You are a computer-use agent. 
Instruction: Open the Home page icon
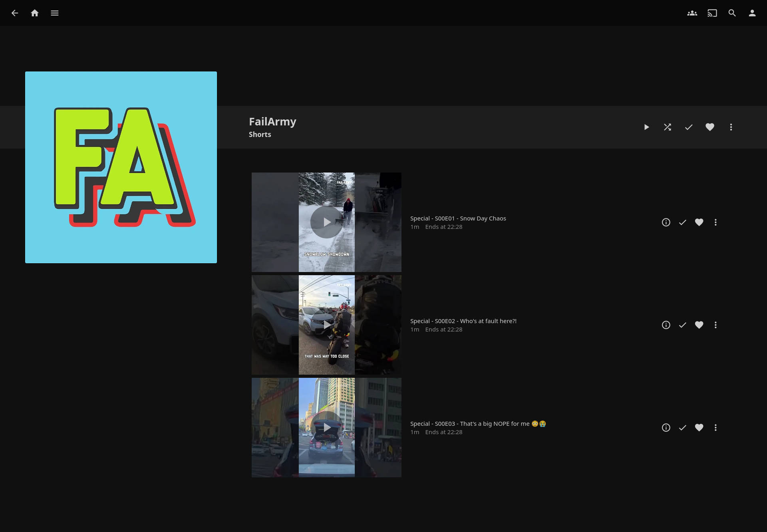point(35,13)
